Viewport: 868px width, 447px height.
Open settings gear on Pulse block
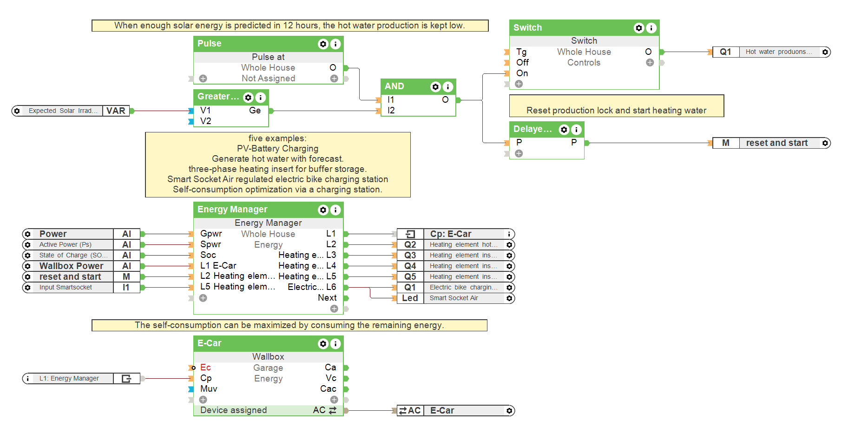coord(323,44)
